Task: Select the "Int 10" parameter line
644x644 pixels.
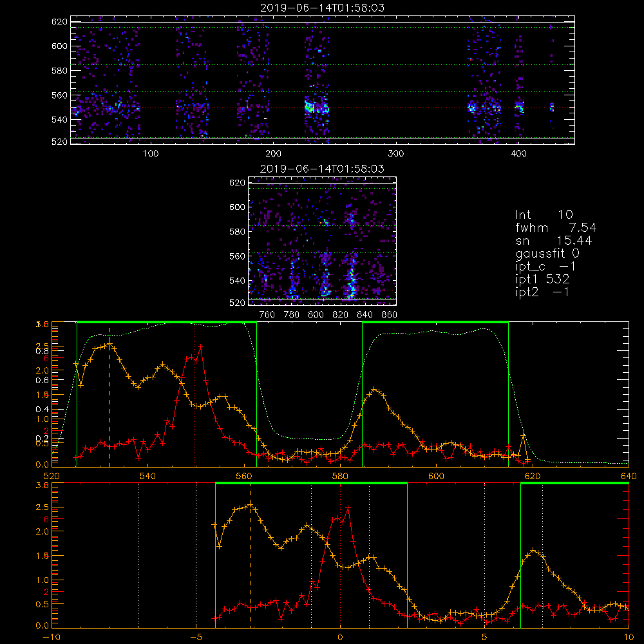Action: pyautogui.click(x=544, y=214)
